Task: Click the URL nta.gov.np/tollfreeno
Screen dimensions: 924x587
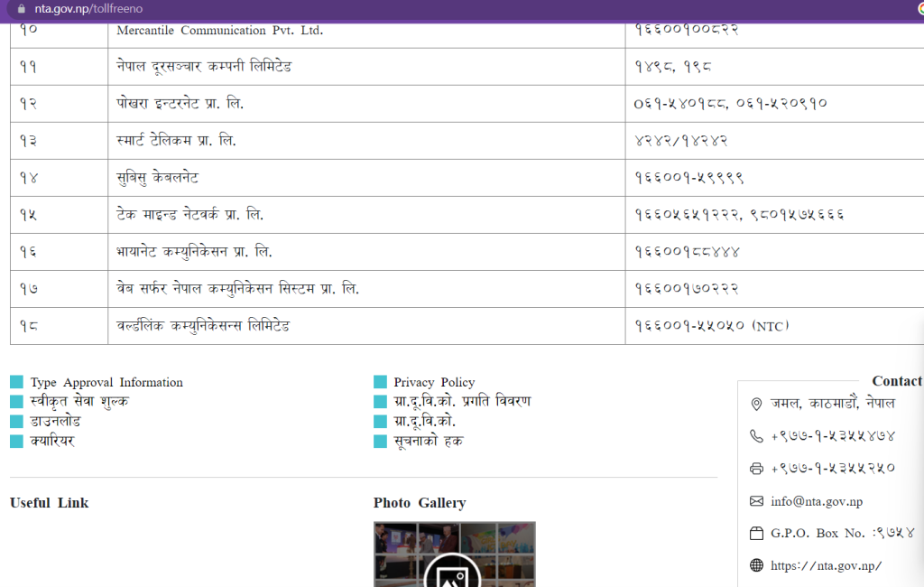Action: pos(88,9)
